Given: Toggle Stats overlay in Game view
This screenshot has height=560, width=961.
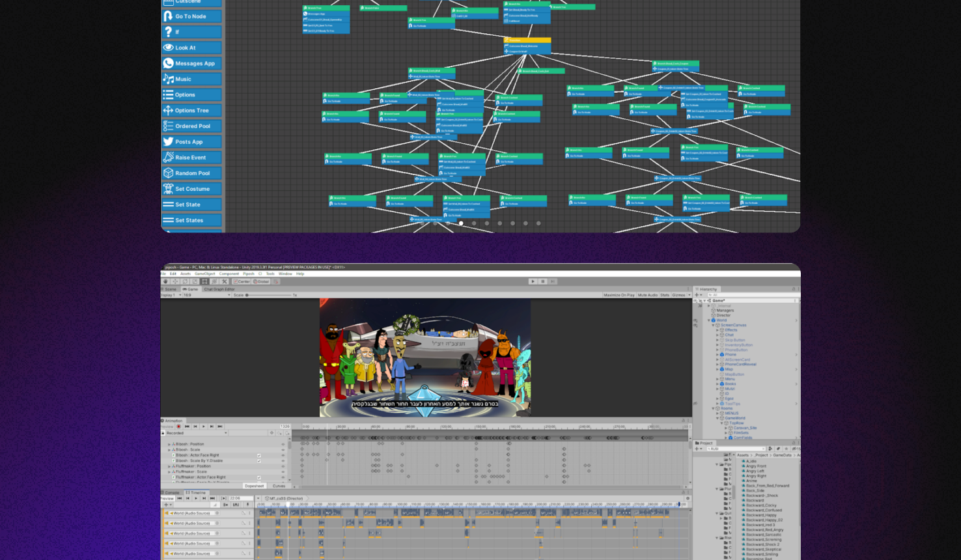Looking at the screenshot, I should (x=665, y=295).
